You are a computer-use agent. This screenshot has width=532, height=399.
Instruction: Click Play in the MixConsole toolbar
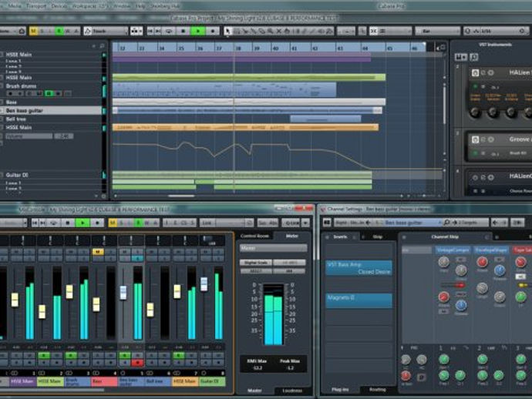click(82, 223)
